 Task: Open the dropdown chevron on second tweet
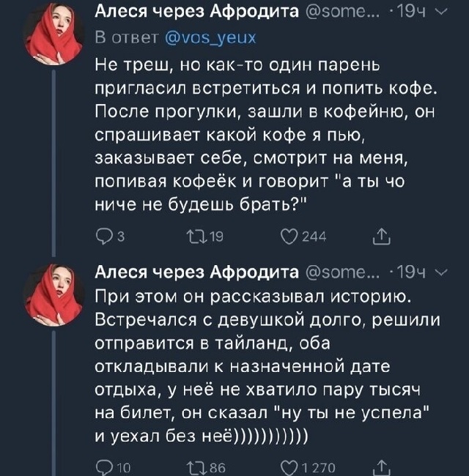441,272
